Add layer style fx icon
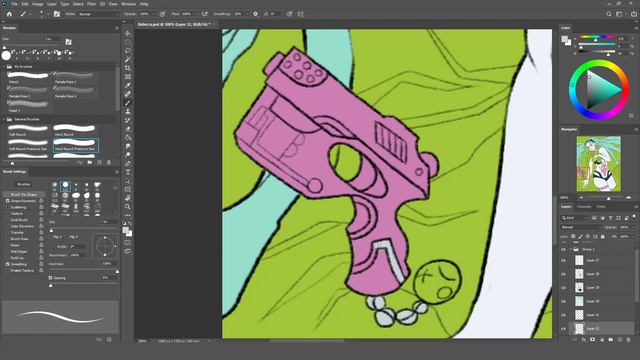 584,340
